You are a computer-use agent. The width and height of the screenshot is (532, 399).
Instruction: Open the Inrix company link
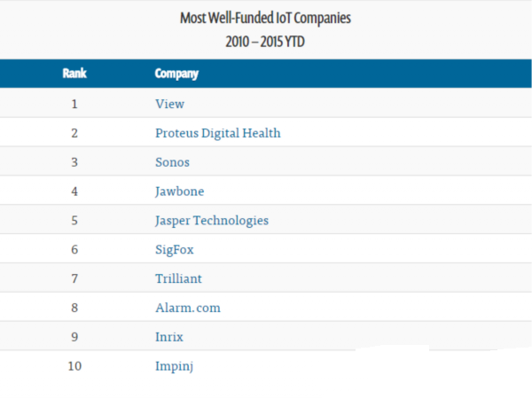(x=170, y=337)
